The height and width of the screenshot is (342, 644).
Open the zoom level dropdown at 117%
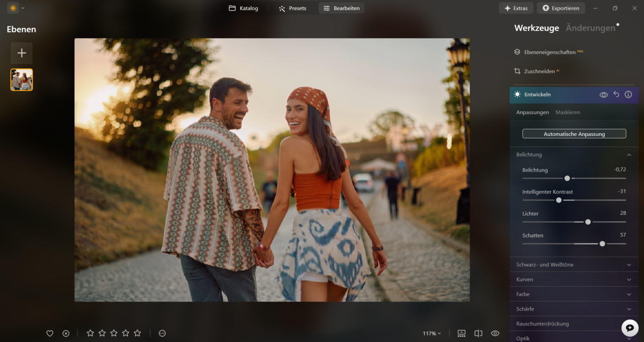click(x=432, y=333)
